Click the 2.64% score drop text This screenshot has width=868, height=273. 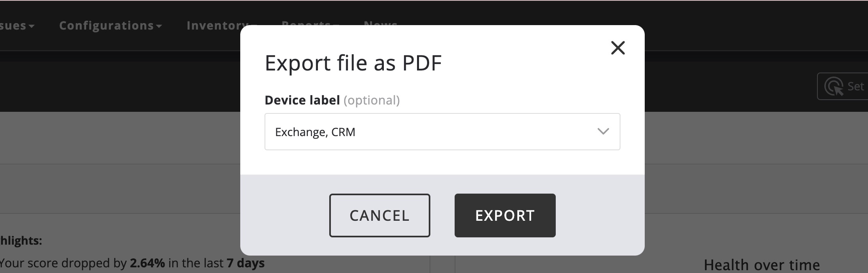coord(147,263)
